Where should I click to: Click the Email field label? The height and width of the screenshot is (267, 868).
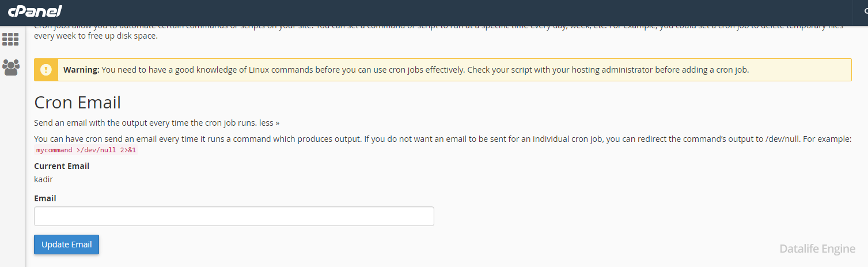click(45, 198)
